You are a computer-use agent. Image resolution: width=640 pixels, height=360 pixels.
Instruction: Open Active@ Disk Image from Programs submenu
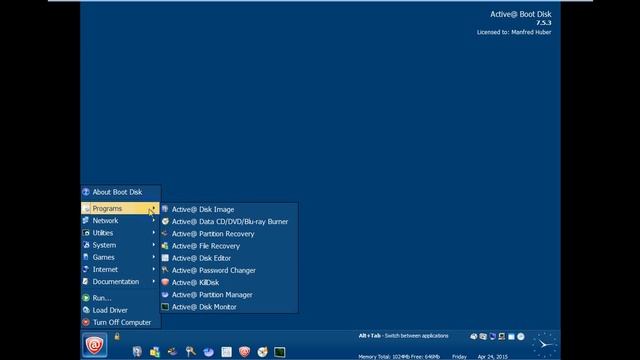click(229, 209)
